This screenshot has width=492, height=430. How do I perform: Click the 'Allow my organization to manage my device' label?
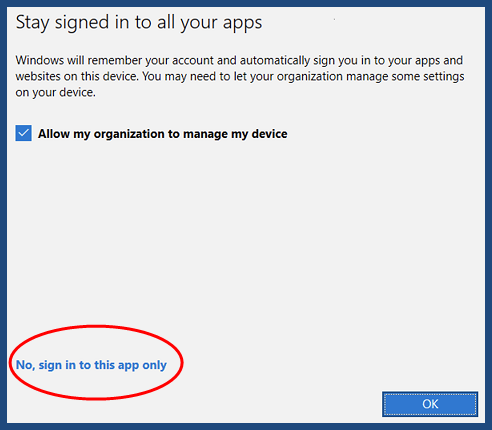(162, 134)
